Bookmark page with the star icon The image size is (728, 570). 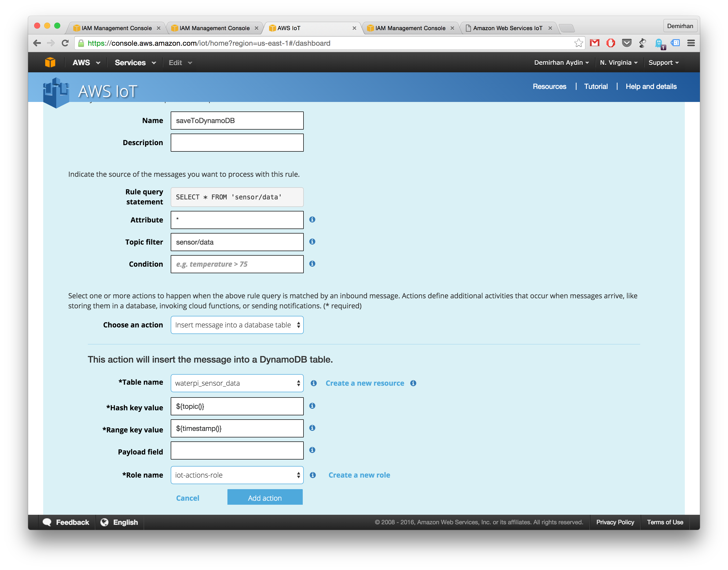[x=578, y=43]
